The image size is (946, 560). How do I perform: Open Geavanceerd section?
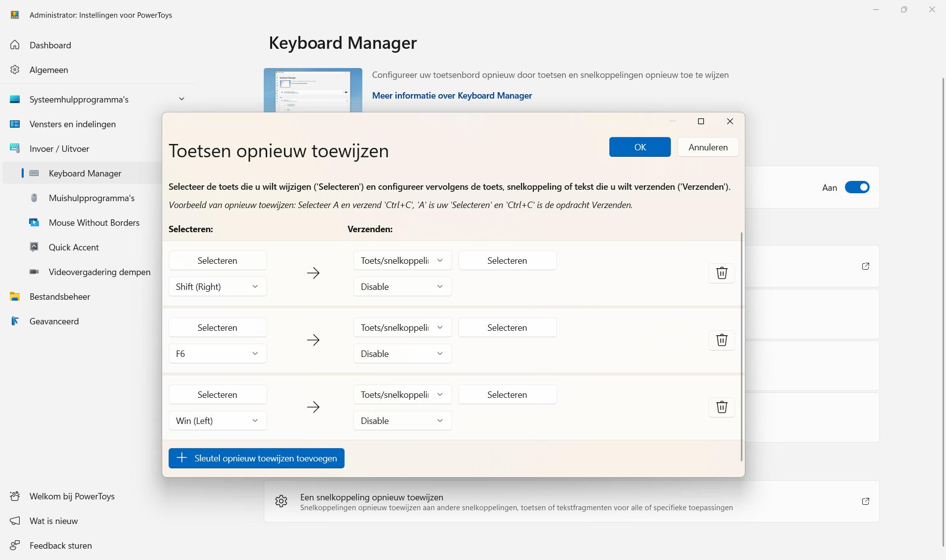(x=54, y=321)
